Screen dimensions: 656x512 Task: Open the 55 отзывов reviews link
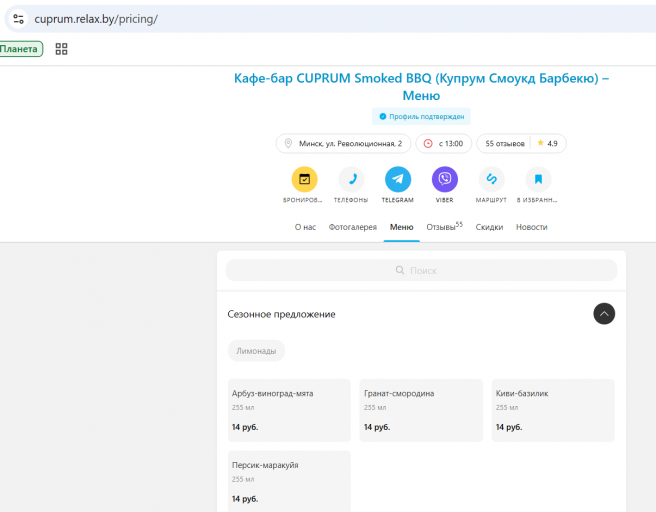coord(505,143)
